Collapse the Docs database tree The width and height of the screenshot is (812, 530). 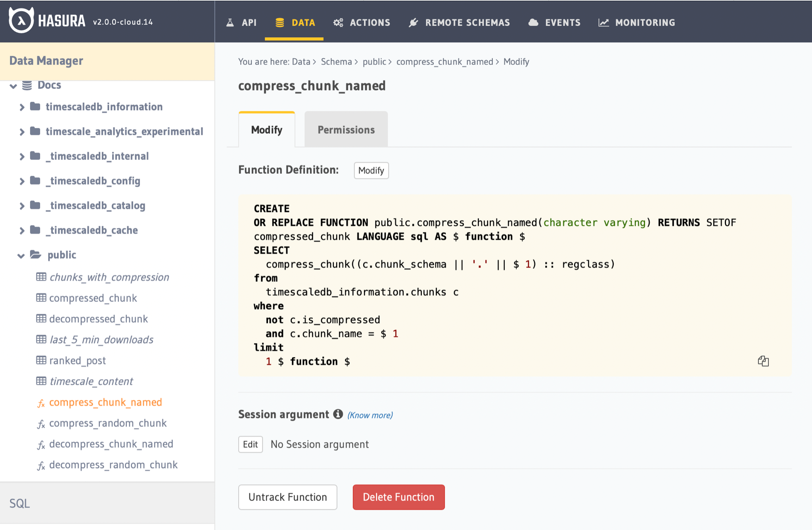[x=13, y=86]
